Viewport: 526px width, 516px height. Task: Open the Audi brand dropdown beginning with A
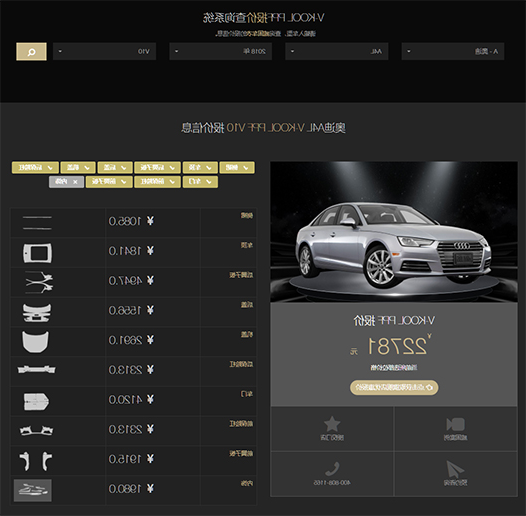(453, 51)
